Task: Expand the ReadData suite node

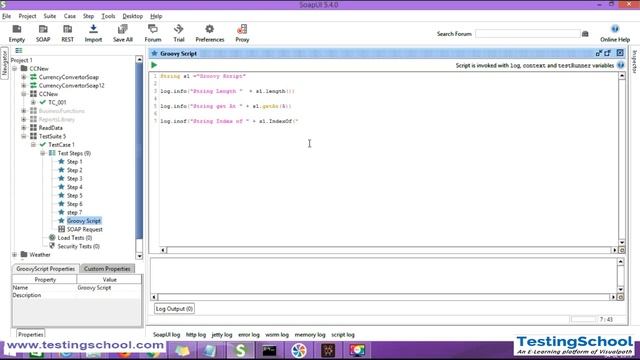Action: (x=24, y=128)
